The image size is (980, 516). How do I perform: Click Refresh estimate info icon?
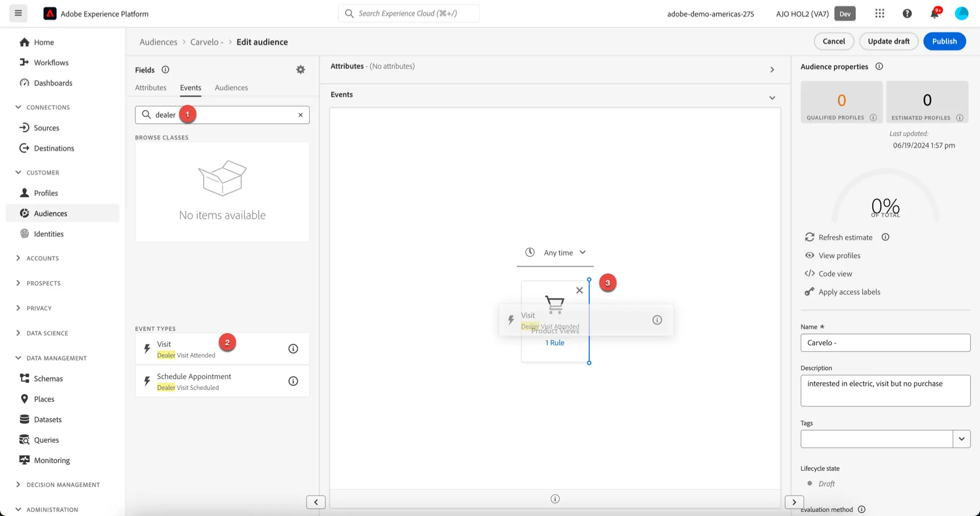pos(885,237)
